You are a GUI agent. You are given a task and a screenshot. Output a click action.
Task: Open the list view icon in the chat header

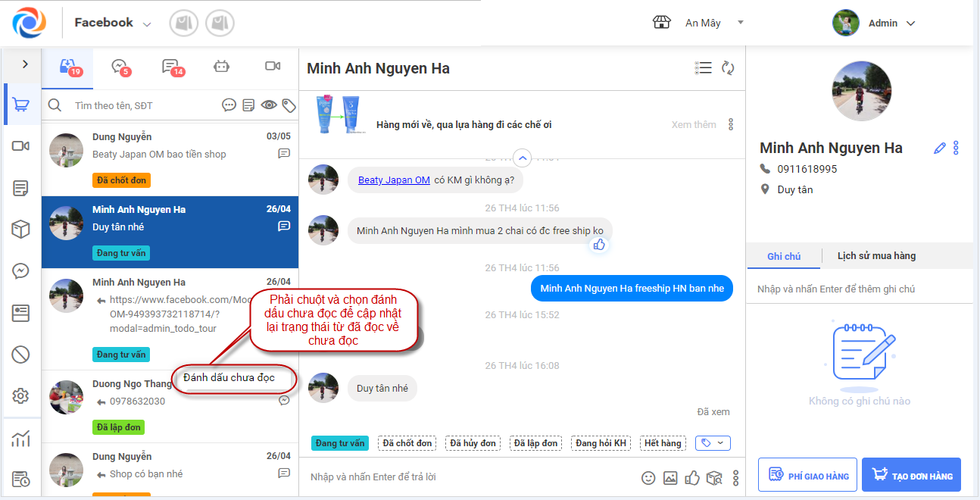[703, 68]
